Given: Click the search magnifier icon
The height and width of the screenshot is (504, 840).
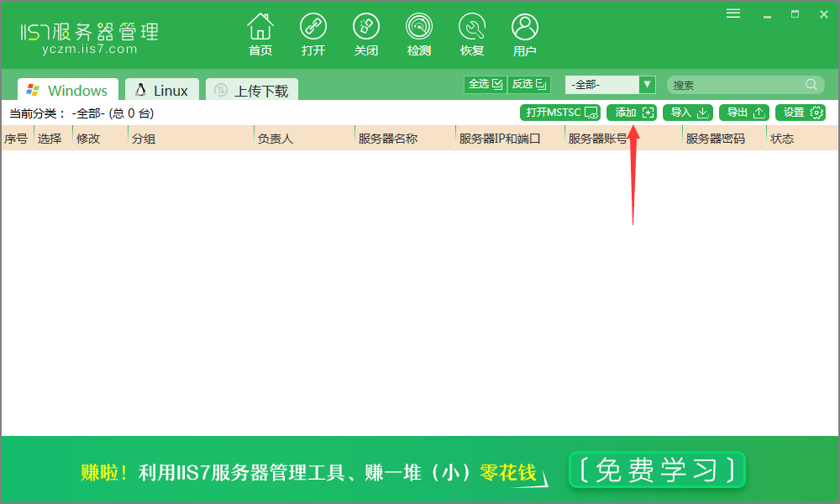Looking at the screenshot, I should click(x=811, y=85).
